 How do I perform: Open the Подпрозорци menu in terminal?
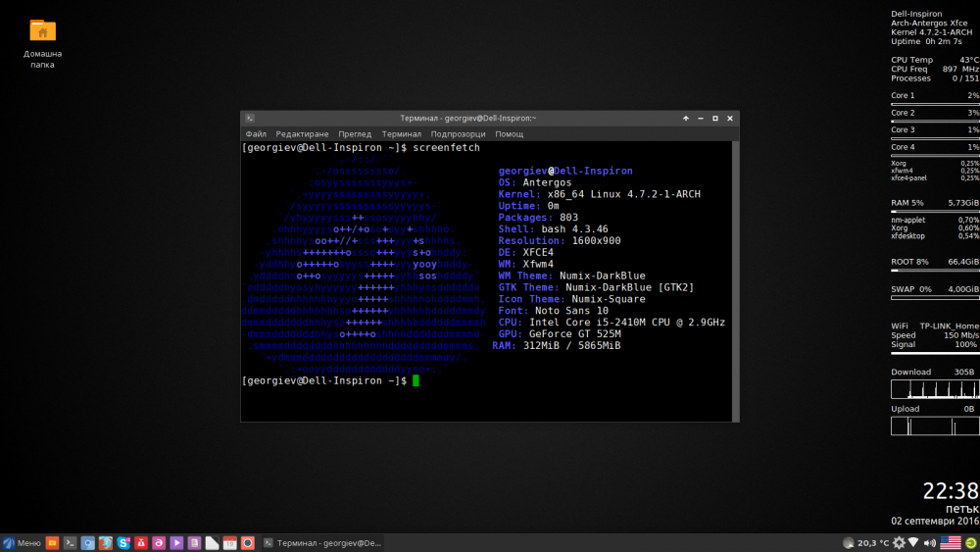458,133
